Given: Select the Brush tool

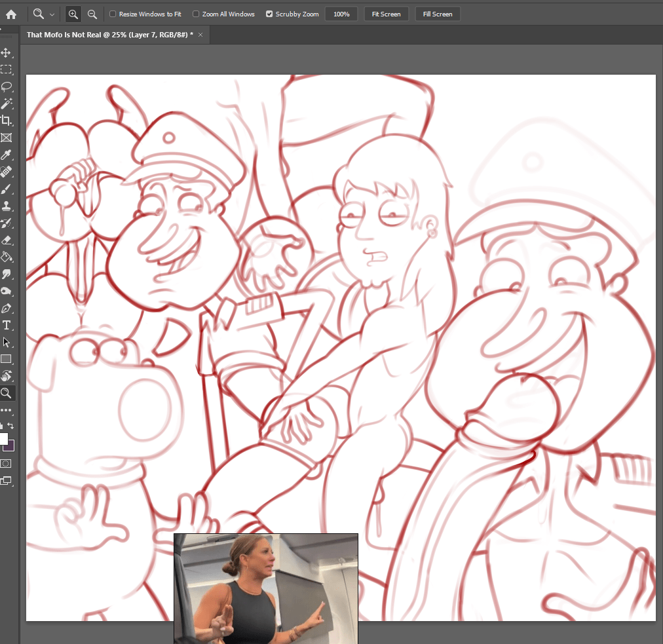Looking at the screenshot, I should [7, 189].
